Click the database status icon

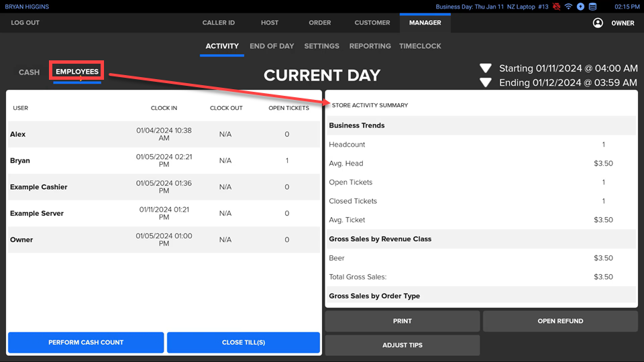[x=592, y=7]
